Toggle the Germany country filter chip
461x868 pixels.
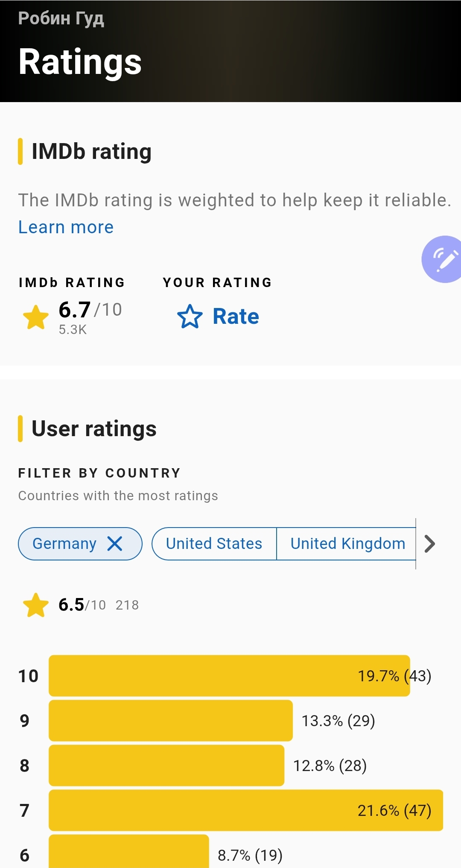64,544
